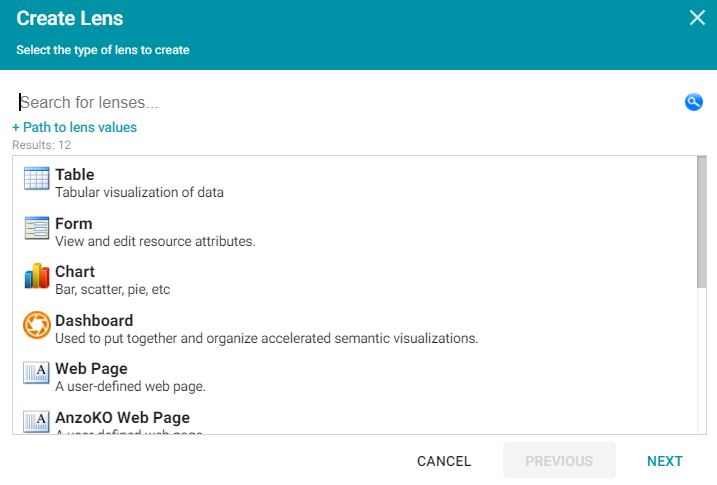This screenshot has width=717, height=485.
Task: Choose the Chart bar graph icon
Action: point(37,276)
